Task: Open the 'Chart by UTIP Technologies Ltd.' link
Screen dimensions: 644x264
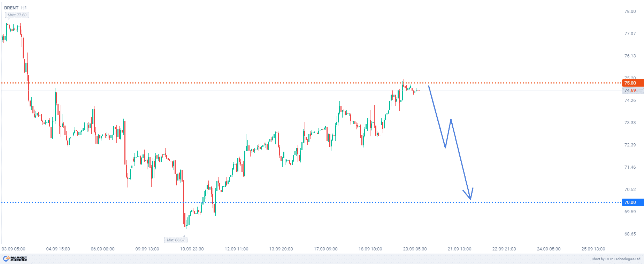Action: point(616,259)
